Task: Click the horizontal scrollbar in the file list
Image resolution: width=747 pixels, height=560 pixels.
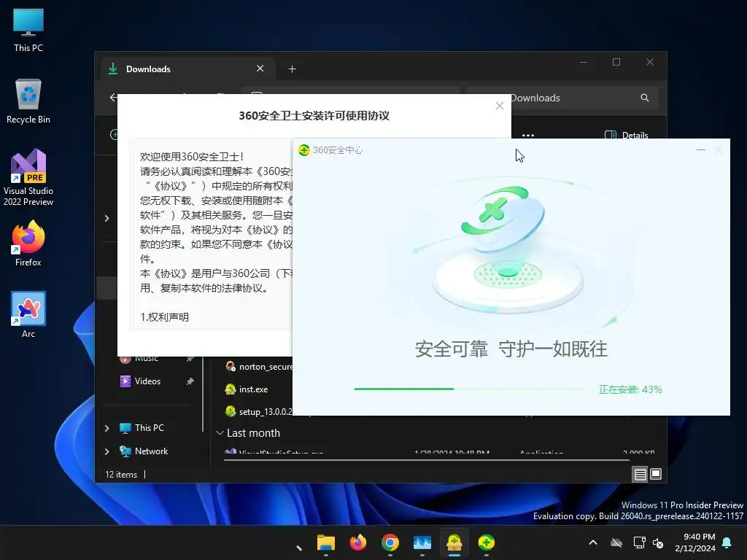Action: coord(426,460)
